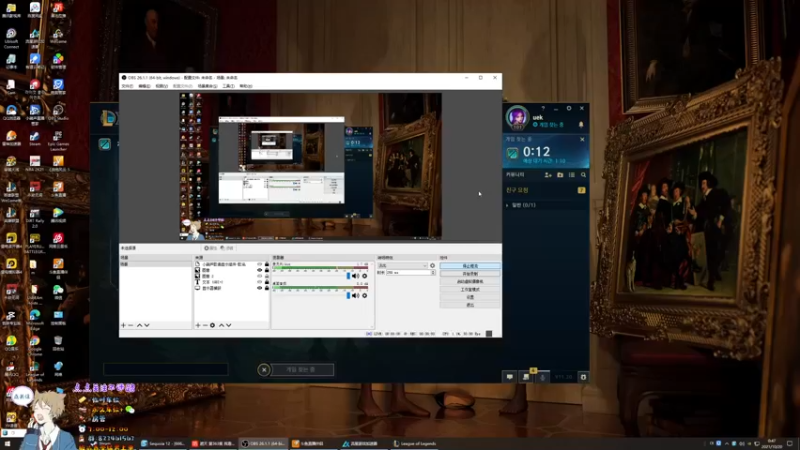Click League client add friend icon
The width and height of the screenshot is (800, 450).
pos(548,175)
